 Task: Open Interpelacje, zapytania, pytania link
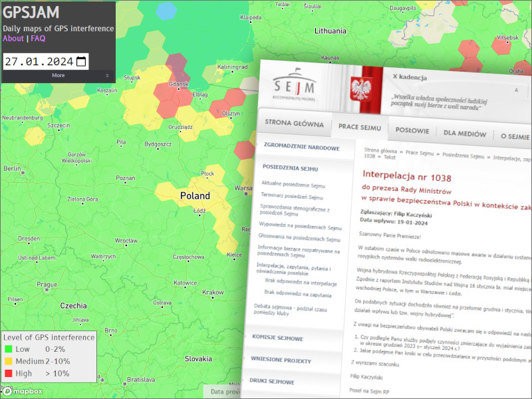coord(293,270)
